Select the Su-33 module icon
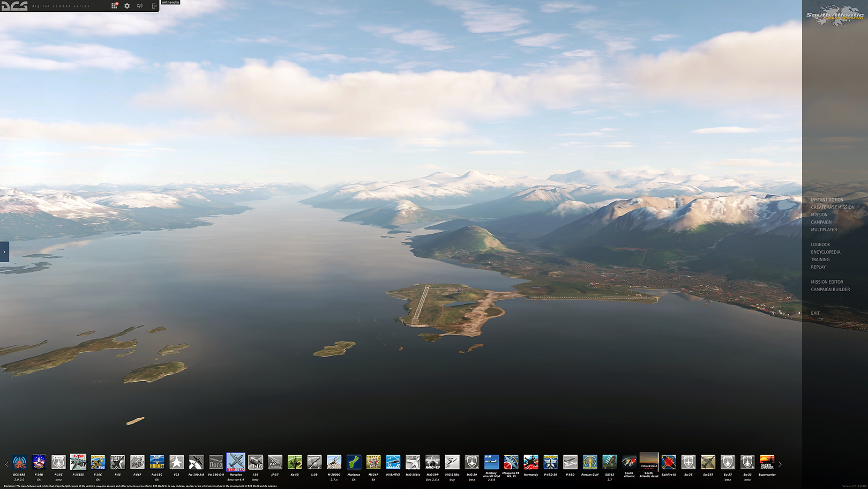Viewport: 868px width, 489px height. 747,462
